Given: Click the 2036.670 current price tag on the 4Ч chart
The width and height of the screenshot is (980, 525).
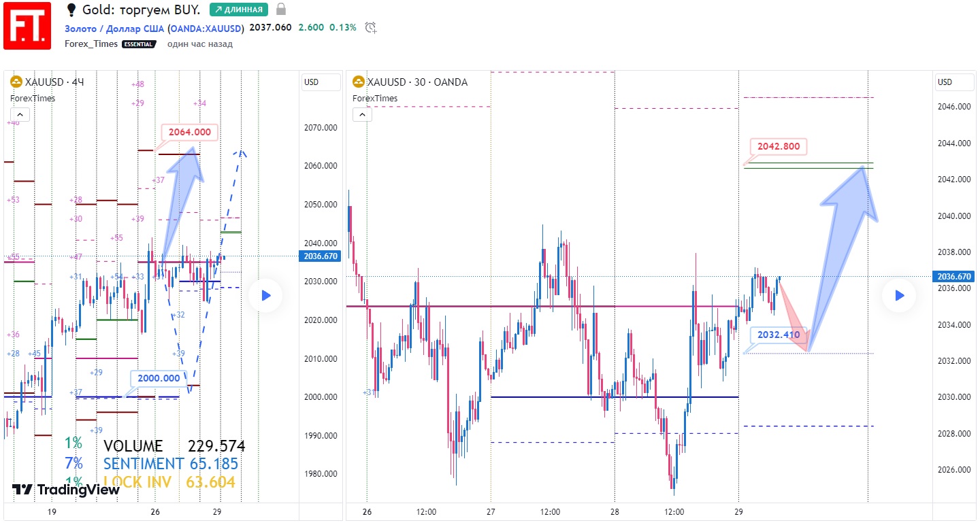Looking at the screenshot, I should tap(320, 256).
